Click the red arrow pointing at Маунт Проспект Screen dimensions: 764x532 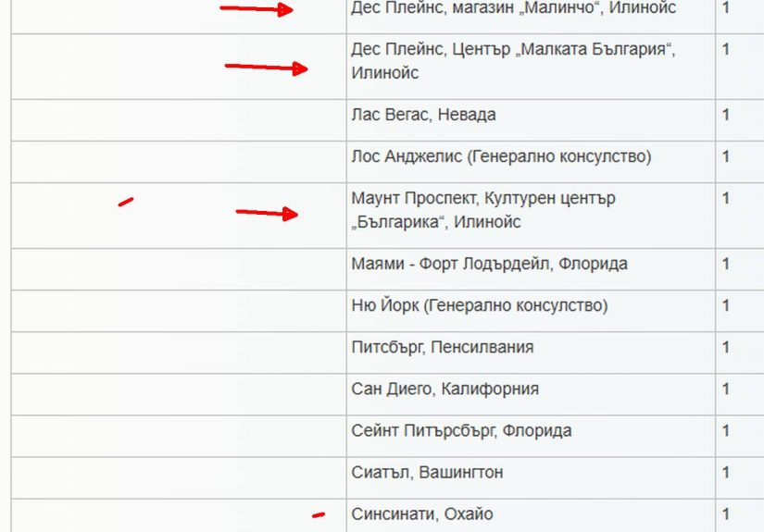267,213
